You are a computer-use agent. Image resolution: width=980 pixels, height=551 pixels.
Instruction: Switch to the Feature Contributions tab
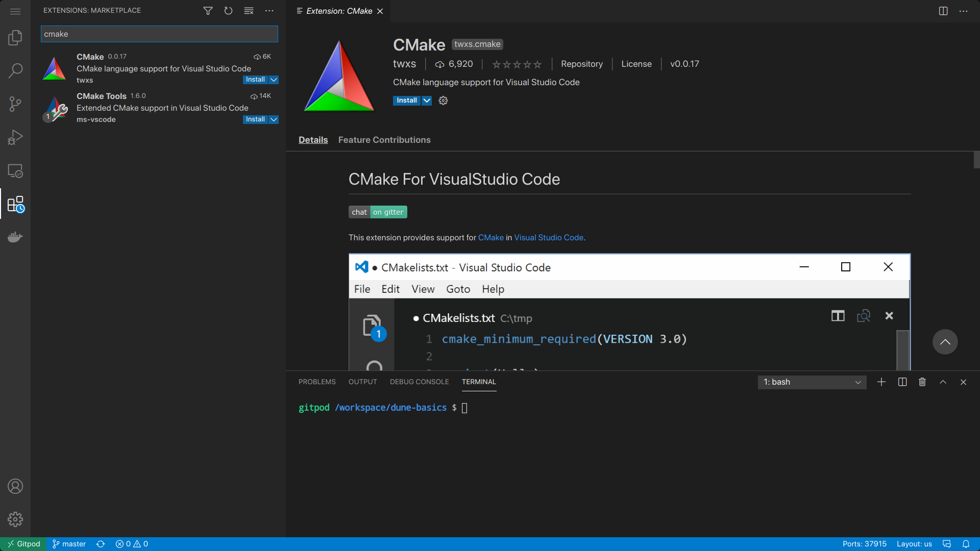pos(384,140)
